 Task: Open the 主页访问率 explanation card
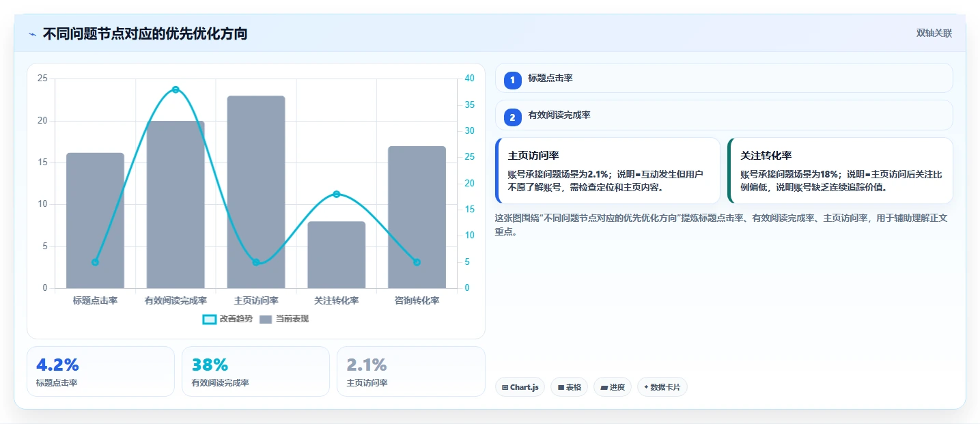point(608,171)
